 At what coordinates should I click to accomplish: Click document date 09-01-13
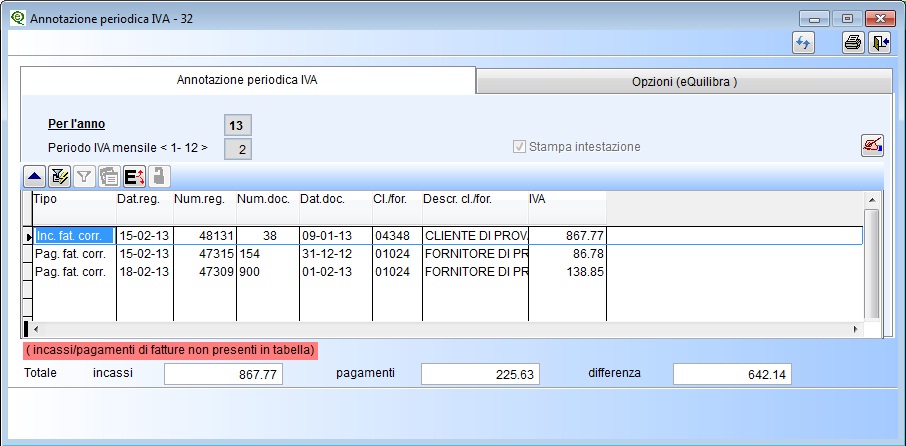point(336,236)
